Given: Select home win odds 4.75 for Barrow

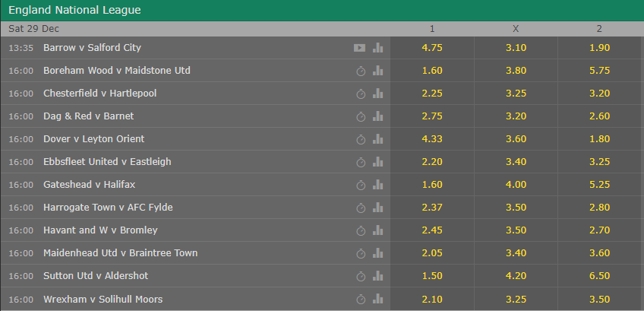Looking at the screenshot, I should pyautogui.click(x=432, y=48).
